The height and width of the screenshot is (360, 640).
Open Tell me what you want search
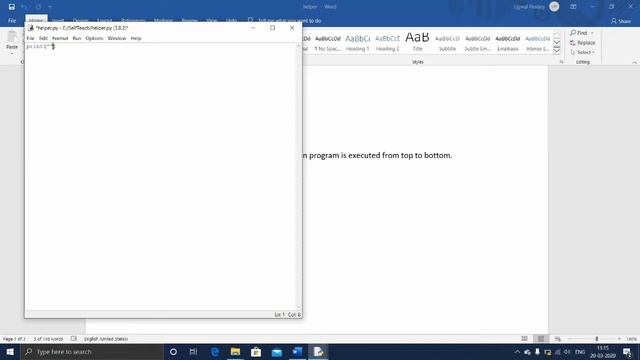[284, 20]
